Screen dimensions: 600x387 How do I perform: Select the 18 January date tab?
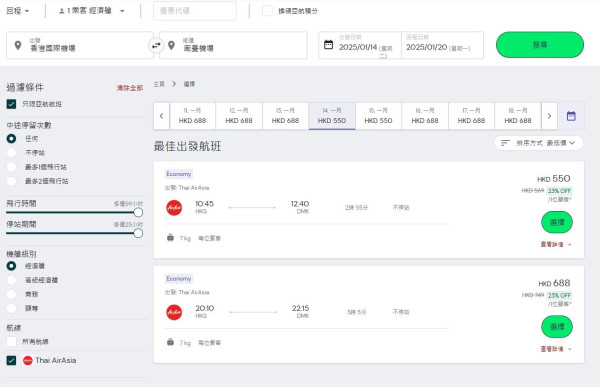(x=518, y=116)
